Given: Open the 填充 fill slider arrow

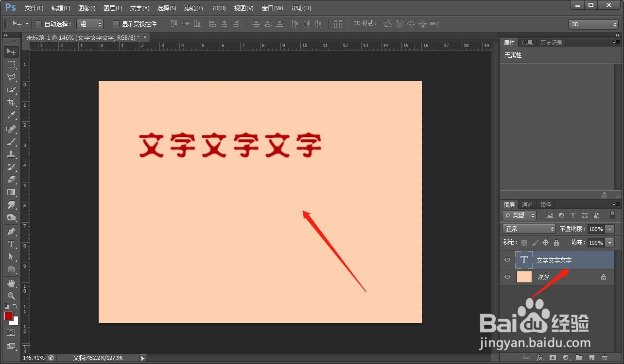Looking at the screenshot, I should [x=610, y=243].
